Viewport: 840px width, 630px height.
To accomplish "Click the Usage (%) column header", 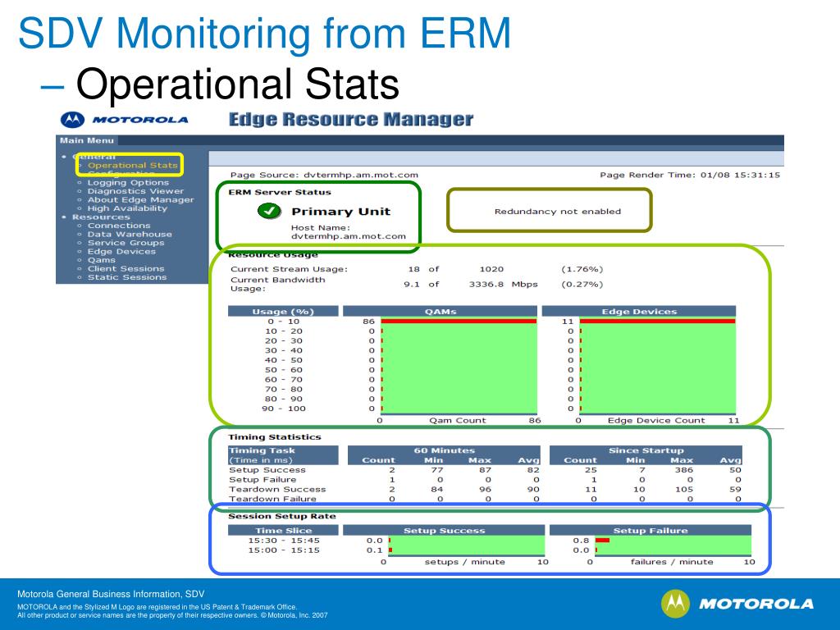I will tap(283, 311).
